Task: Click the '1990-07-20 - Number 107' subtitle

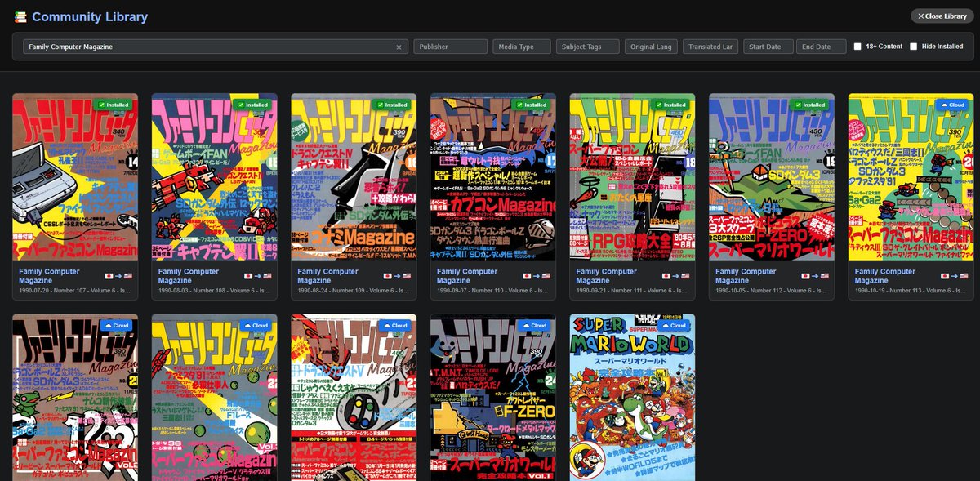Action: point(74,291)
